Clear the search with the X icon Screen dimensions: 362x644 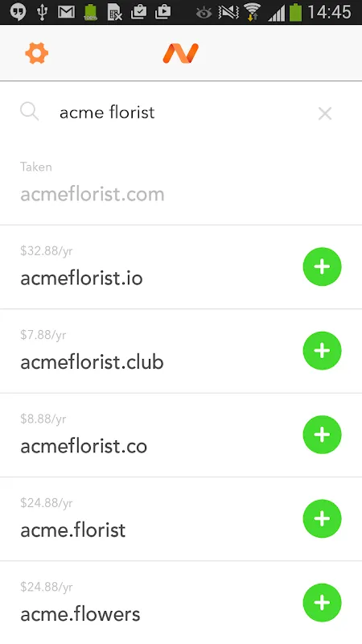pyautogui.click(x=325, y=114)
